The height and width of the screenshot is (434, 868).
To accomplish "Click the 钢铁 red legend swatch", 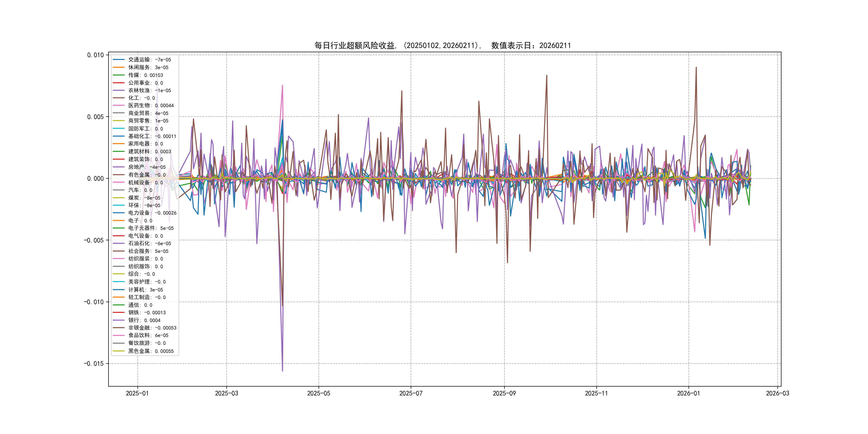I will click(119, 312).
